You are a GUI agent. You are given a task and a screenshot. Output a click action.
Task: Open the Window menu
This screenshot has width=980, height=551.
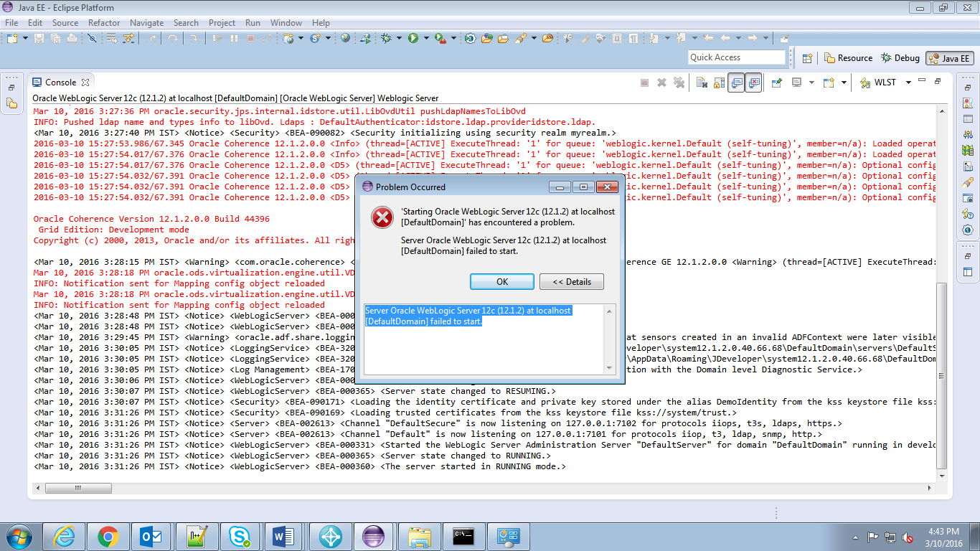pyautogui.click(x=286, y=23)
